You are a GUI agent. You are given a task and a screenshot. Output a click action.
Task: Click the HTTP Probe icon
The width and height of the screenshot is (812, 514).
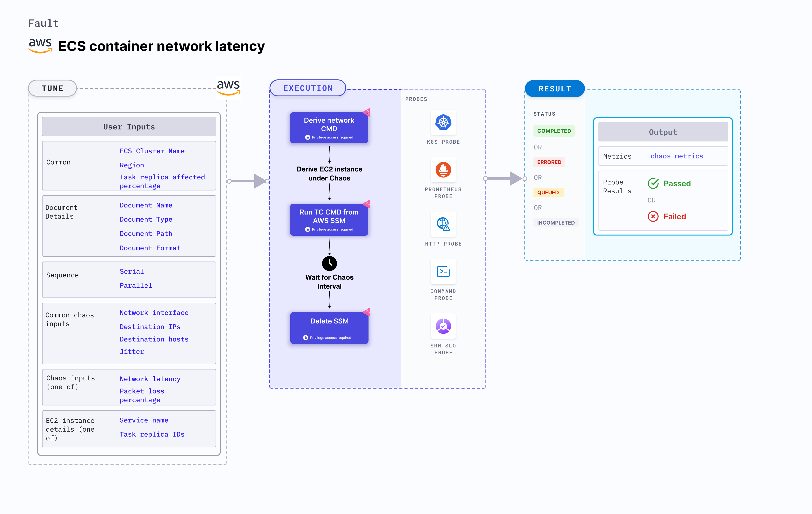coord(445,226)
